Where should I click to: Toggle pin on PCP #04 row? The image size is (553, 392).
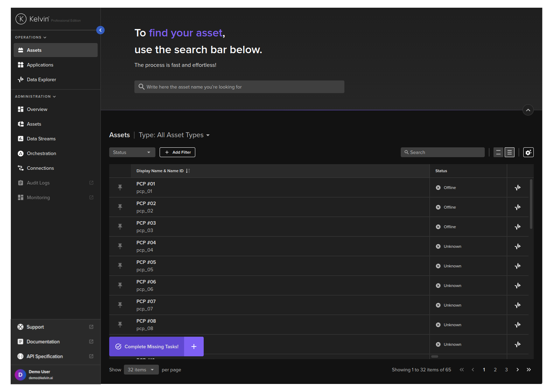click(x=120, y=246)
